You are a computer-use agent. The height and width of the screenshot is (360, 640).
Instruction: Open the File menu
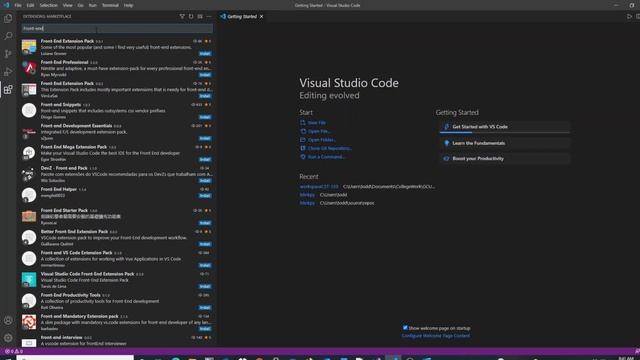[18, 5]
